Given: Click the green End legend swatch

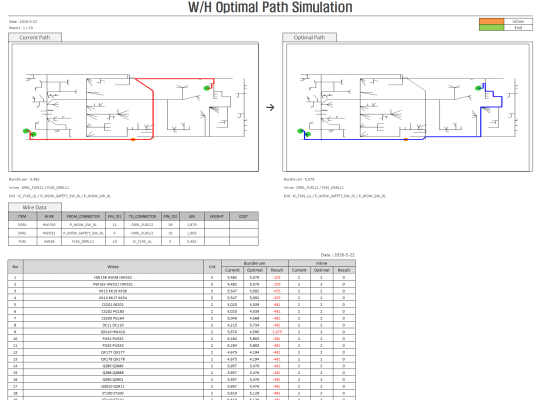Looking at the screenshot, I should (491, 27).
